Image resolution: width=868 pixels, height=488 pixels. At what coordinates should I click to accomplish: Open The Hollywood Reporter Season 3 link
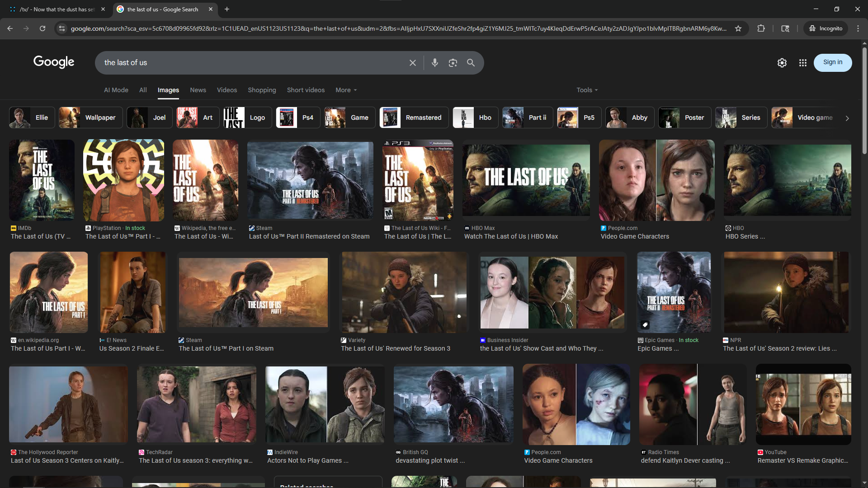coord(67,460)
